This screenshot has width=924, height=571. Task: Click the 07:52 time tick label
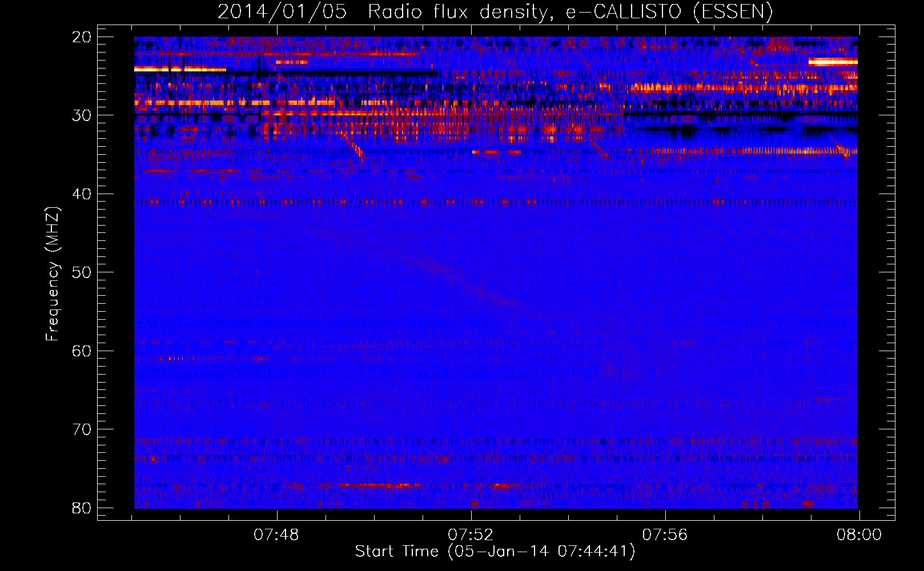(x=471, y=535)
